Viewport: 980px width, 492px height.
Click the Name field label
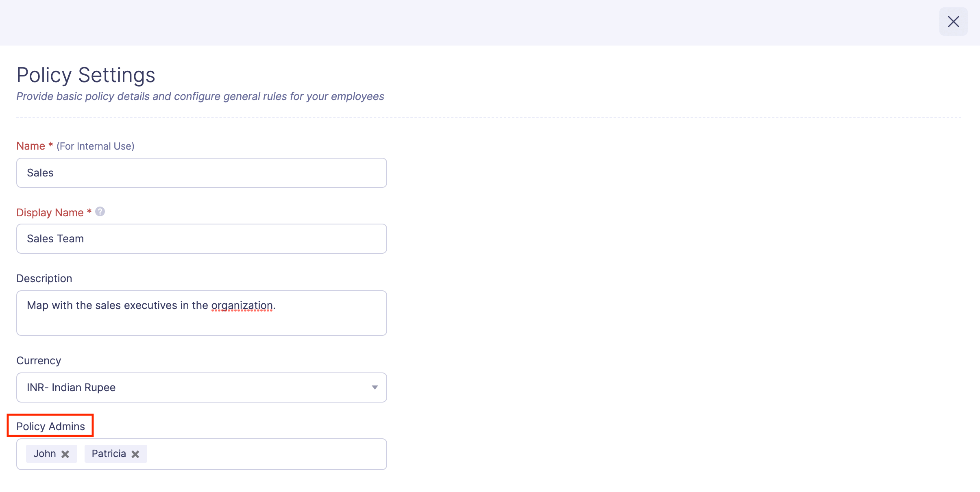pos(32,146)
